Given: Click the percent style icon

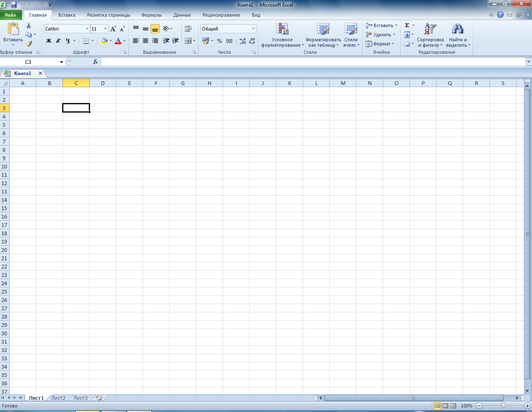Looking at the screenshot, I should coord(219,41).
